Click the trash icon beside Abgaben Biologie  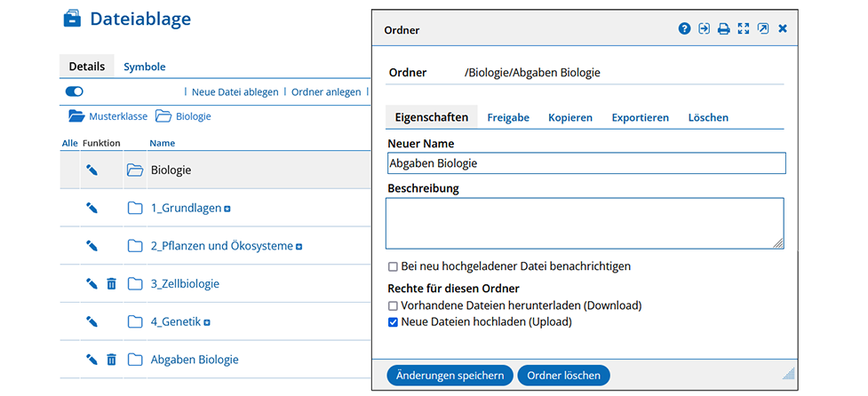(111, 360)
